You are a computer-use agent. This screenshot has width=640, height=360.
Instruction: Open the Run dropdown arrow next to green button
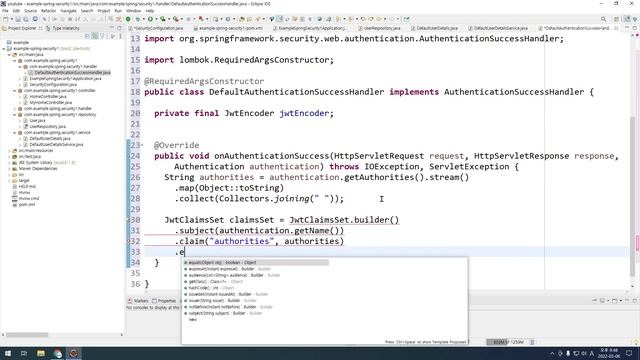(x=156, y=19)
